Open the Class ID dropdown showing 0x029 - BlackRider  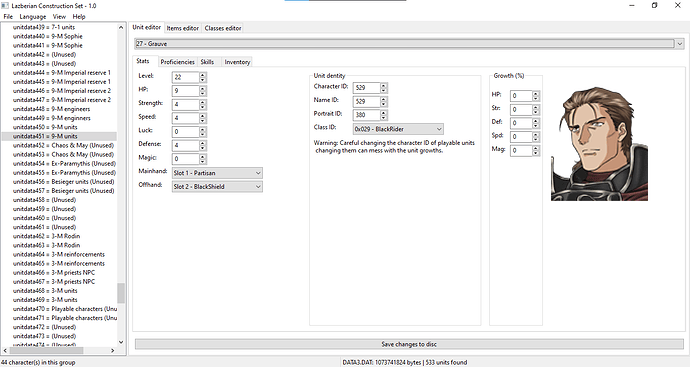tap(398, 129)
